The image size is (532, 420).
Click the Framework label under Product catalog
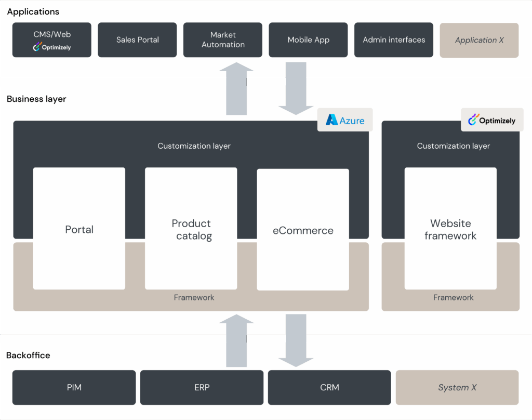coord(194,297)
